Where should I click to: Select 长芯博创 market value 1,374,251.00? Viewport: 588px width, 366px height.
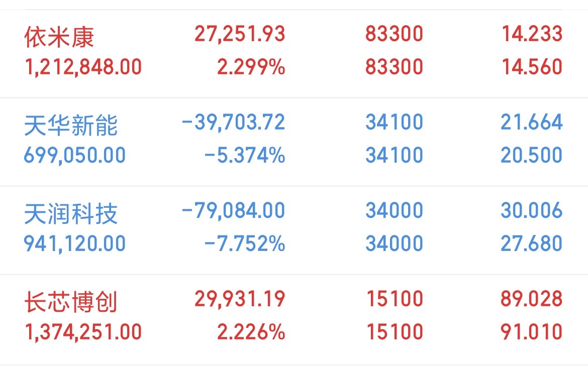coord(83,332)
